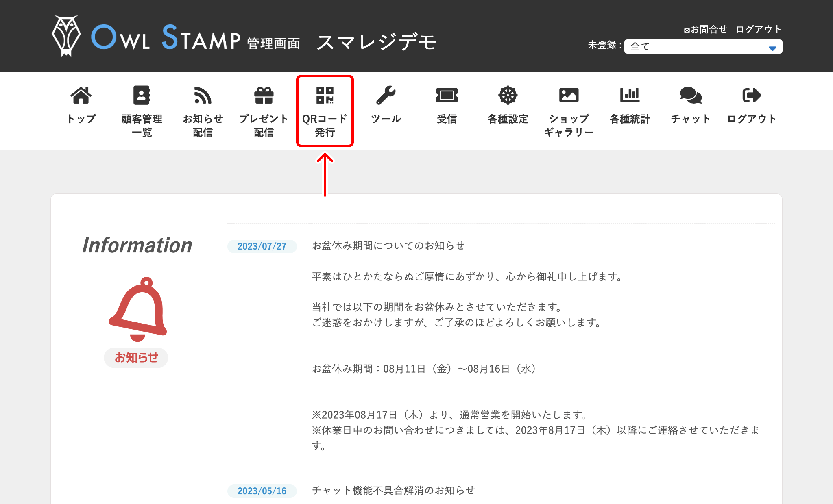Click the red bell notification icon

coord(138,309)
